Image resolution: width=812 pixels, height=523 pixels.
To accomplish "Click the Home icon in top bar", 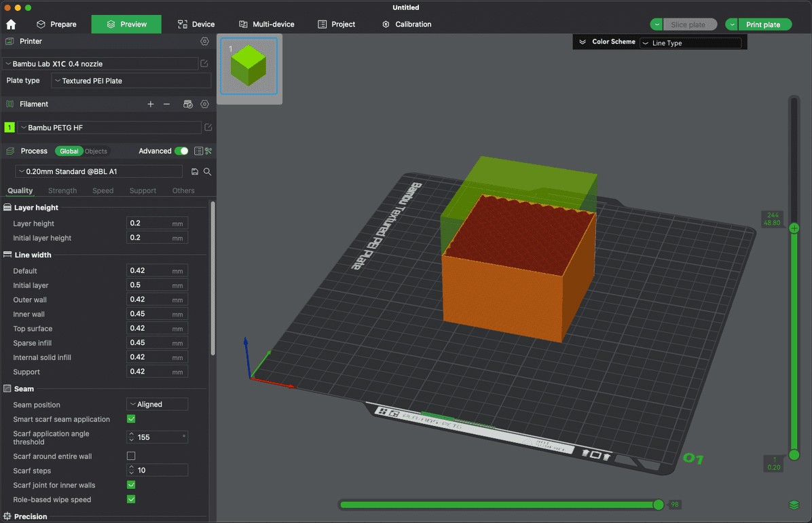I will 11,24.
